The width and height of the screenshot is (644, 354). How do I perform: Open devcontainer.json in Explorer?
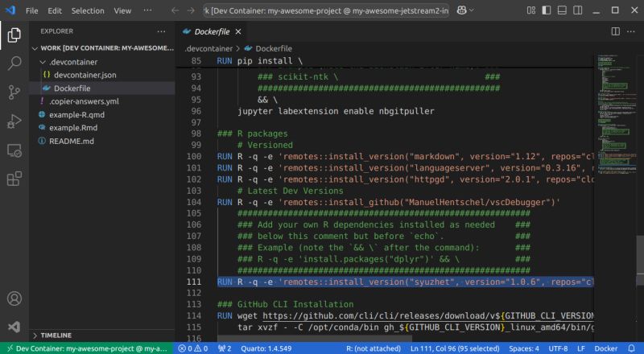click(x=103, y=75)
